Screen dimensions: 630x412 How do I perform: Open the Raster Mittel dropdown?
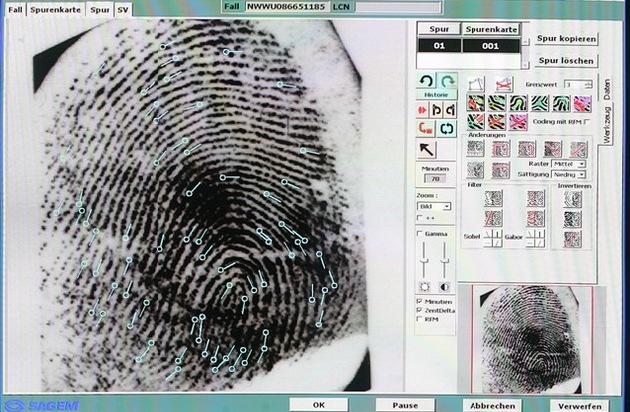click(567, 163)
